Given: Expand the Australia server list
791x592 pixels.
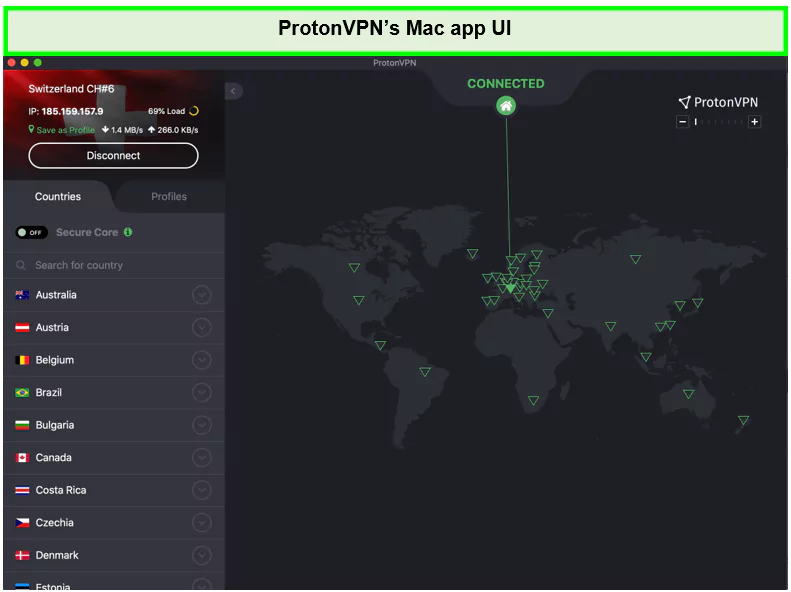Looking at the screenshot, I should pyautogui.click(x=201, y=295).
